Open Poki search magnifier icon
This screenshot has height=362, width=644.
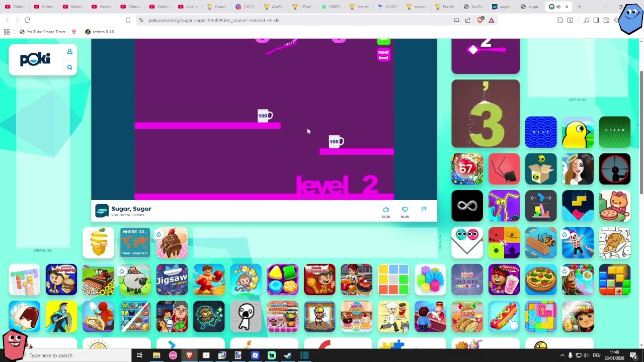[69, 67]
